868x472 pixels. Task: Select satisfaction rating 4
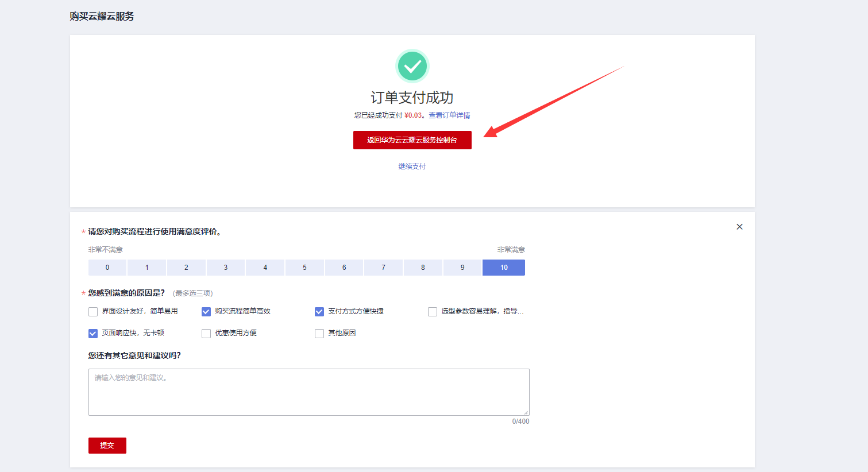tap(265, 268)
